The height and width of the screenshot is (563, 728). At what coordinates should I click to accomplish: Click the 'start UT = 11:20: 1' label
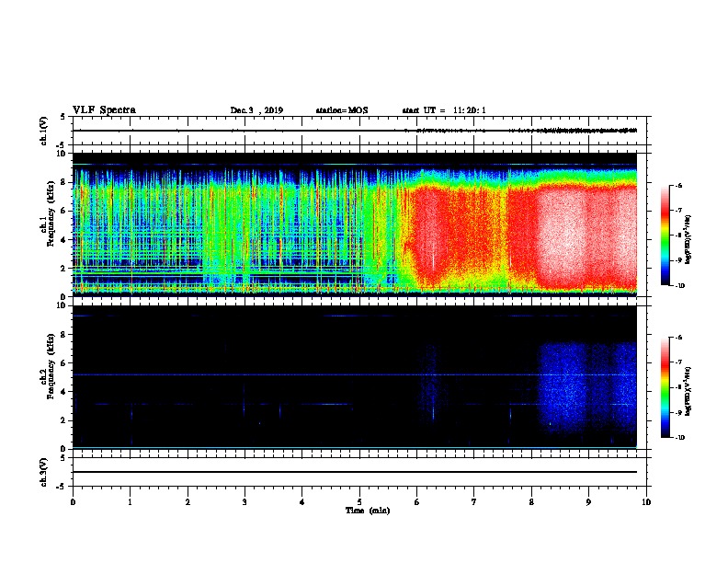(444, 110)
